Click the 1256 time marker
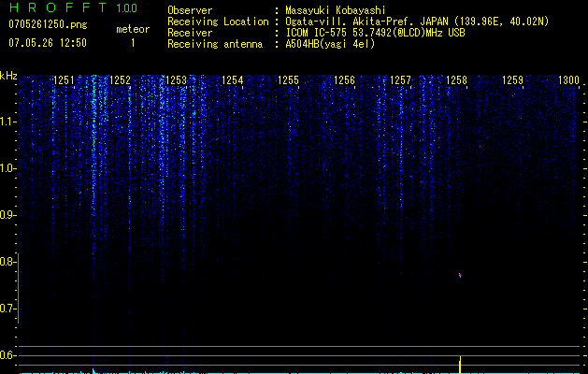Image resolution: width=588 pixels, height=374 pixels. (344, 80)
